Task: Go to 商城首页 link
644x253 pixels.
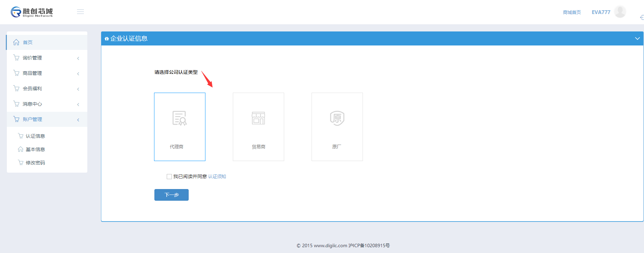Action: (572, 12)
